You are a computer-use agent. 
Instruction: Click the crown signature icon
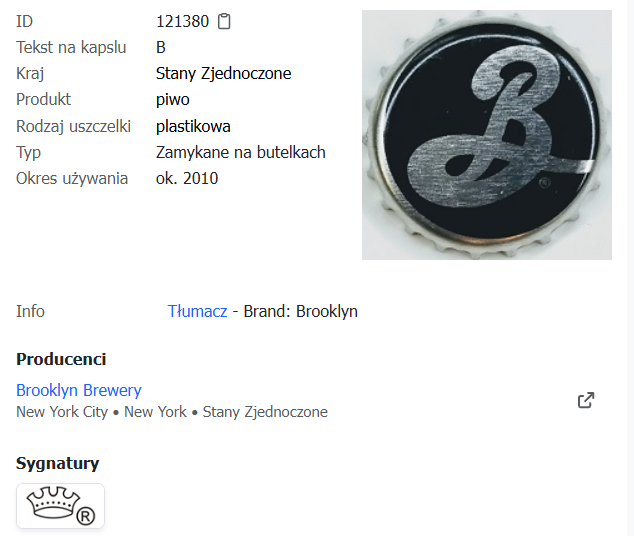coord(60,506)
